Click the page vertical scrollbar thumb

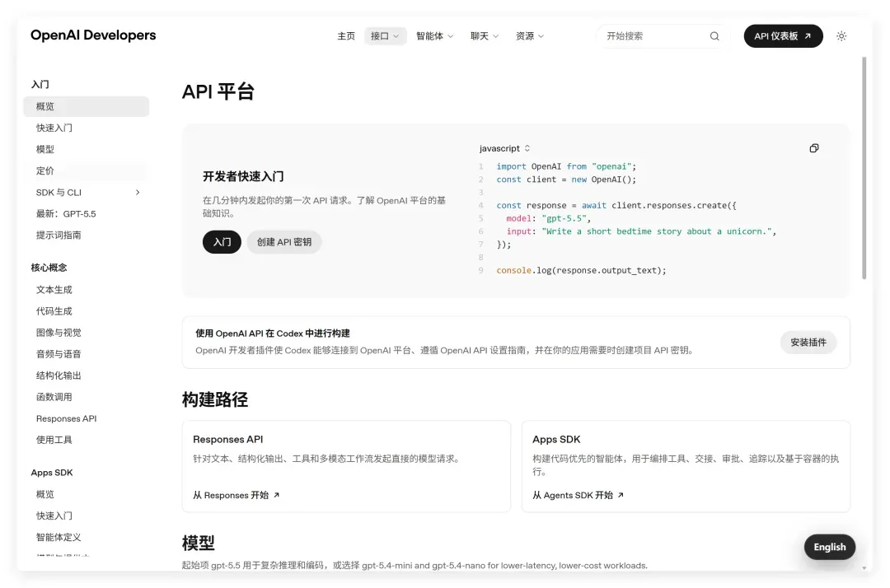(x=864, y=168)
